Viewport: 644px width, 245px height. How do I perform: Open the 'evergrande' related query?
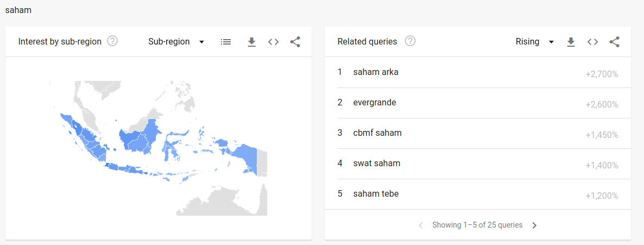(x=375, y=103)
